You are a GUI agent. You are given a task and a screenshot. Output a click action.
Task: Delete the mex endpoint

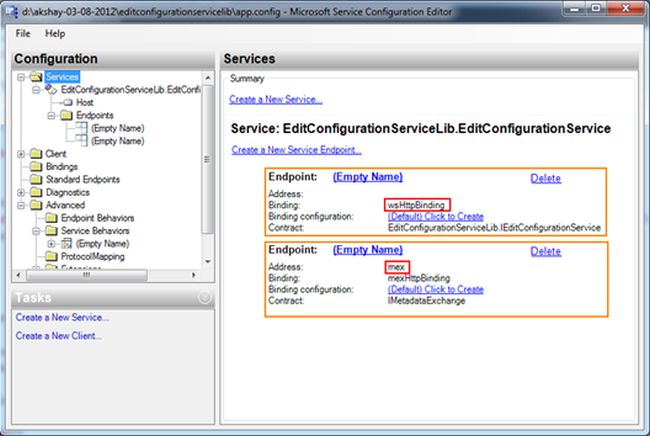click(546, 251)
